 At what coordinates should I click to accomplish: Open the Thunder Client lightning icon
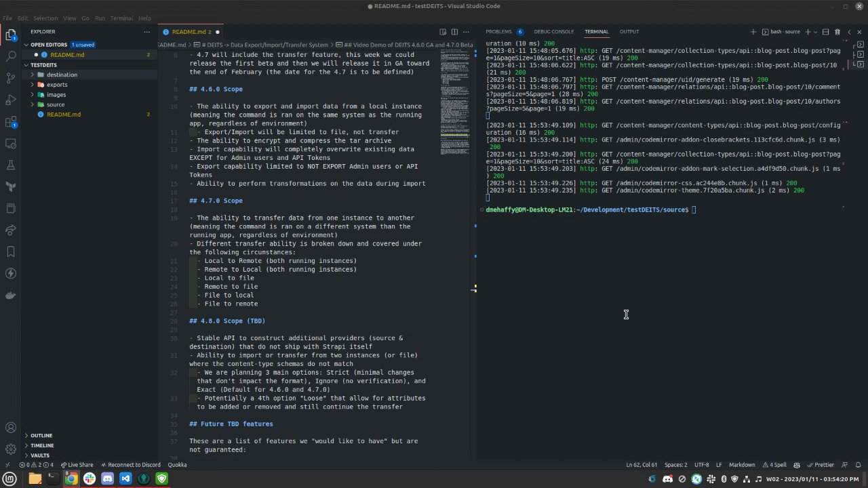11,273
